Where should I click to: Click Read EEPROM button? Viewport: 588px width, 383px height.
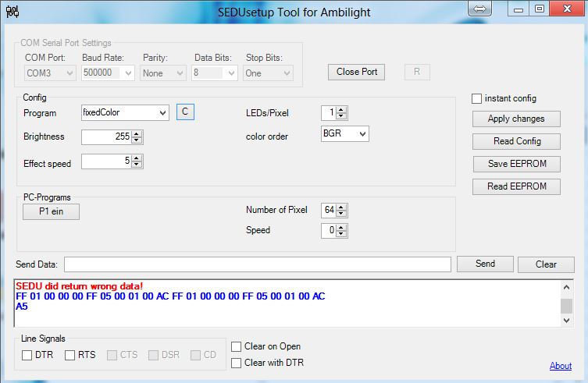(x=516, y=186)
